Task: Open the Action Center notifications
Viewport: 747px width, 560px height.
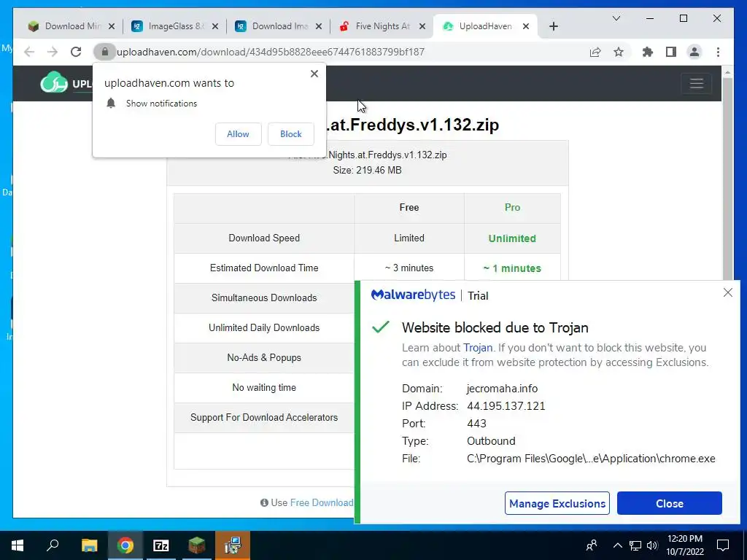Action: [723, 545]
